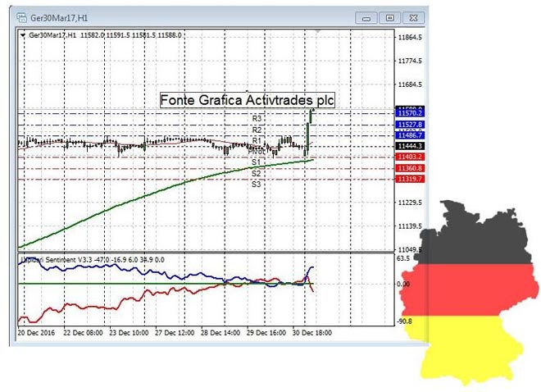Select the R2 resistance line label
Screen dimensions: 541x392
click(x=257, y=130)
